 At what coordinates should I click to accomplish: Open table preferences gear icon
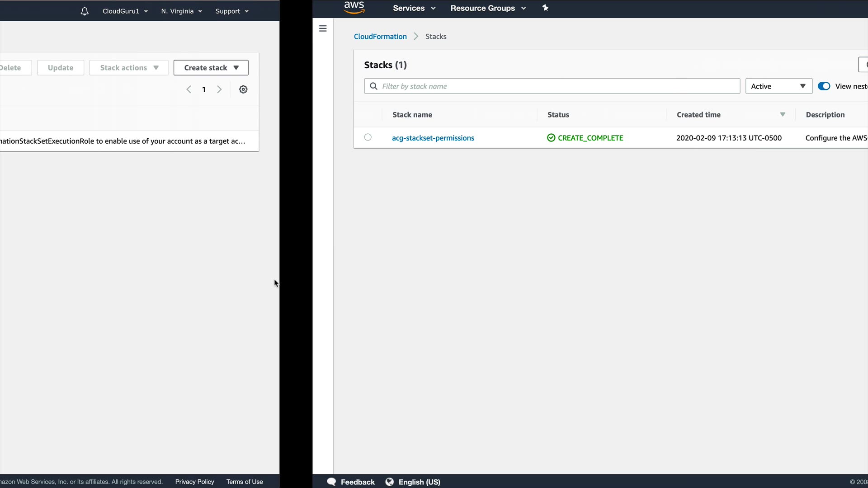pyautogui.click(x=243, y=89)
